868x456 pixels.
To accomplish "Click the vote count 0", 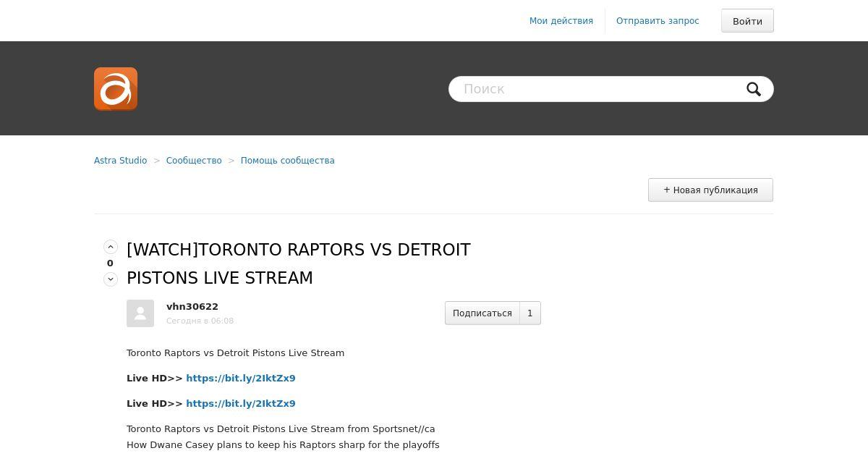I will pyautogui.click(x=110, y=263).
